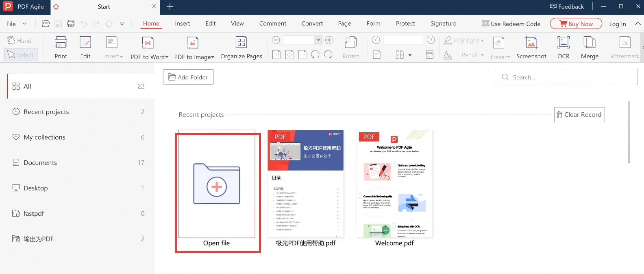Click the Feedback button in title bar
644x274 pixels.
pos(567,7)
